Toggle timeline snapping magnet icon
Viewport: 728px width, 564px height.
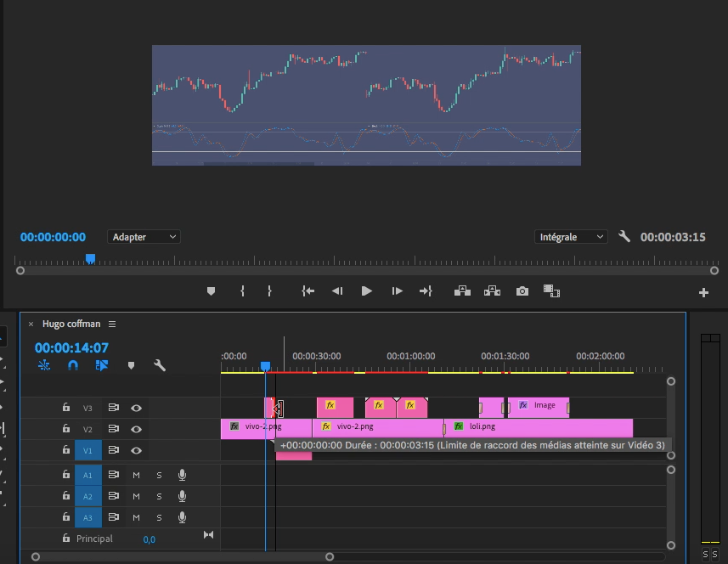73,365
